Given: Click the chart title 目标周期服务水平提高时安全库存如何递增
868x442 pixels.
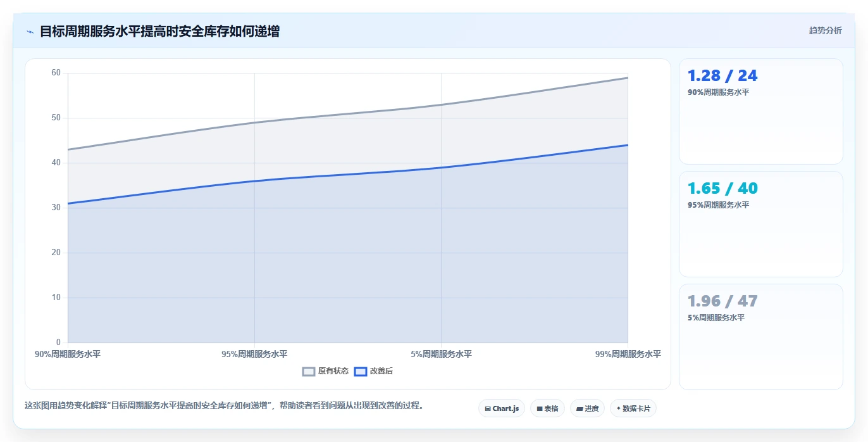Looking at the screenshot, I should [x=159, y=31].
